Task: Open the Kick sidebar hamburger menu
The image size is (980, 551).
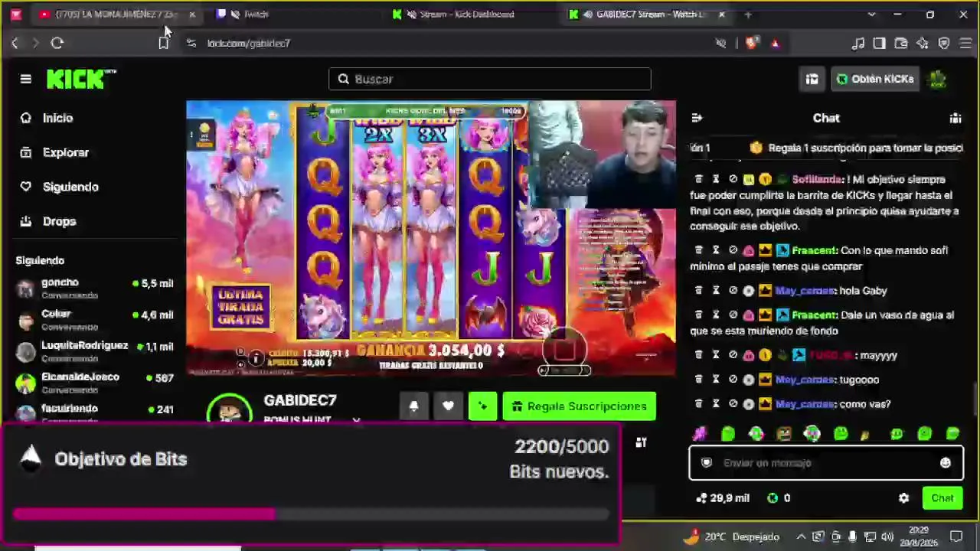Action: [x=25, y=79]
